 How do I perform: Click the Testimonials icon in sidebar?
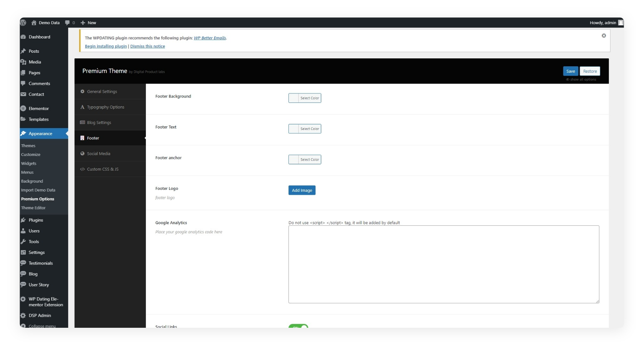pos(23,263)
